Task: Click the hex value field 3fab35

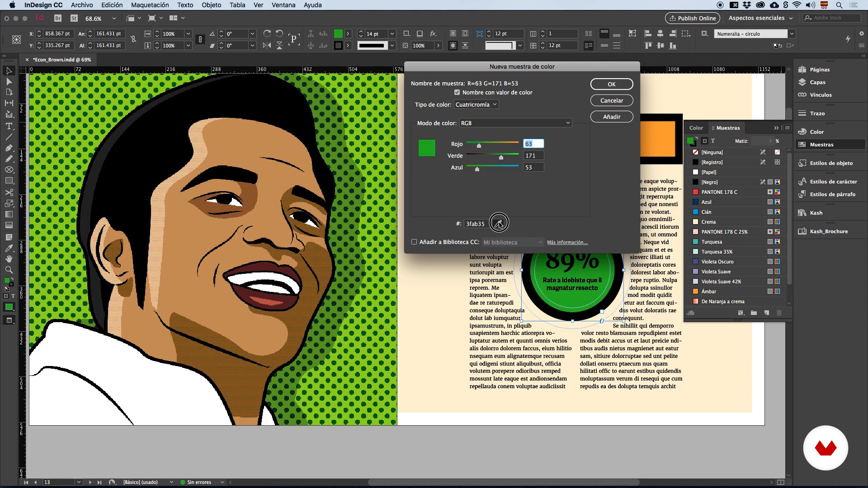Action: pos(477,224)
